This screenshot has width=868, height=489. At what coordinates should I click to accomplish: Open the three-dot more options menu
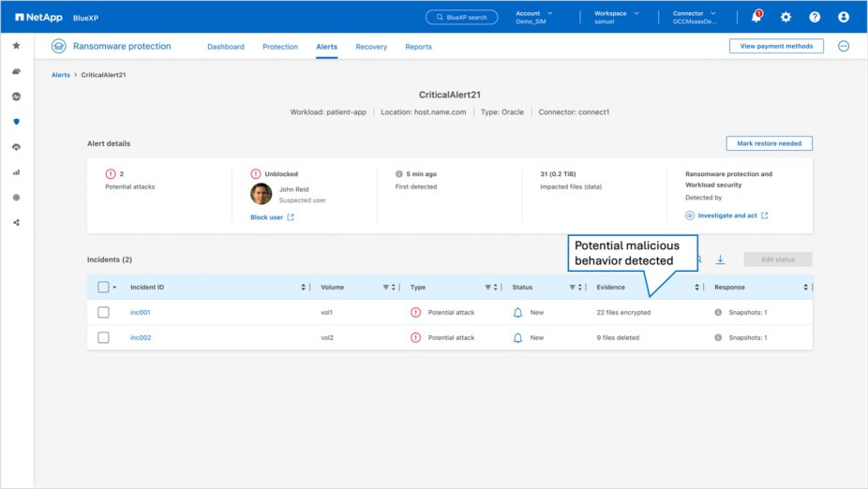pyautogui.click(x=844, y=46)
